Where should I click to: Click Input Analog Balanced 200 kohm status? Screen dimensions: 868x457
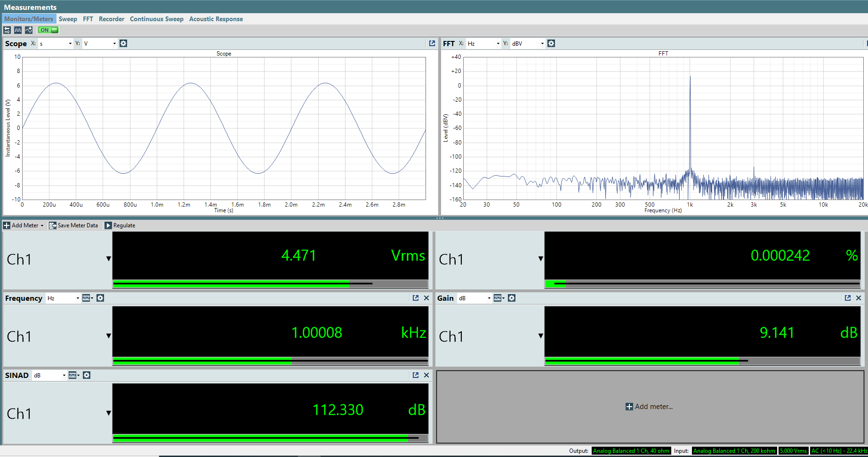734,451
